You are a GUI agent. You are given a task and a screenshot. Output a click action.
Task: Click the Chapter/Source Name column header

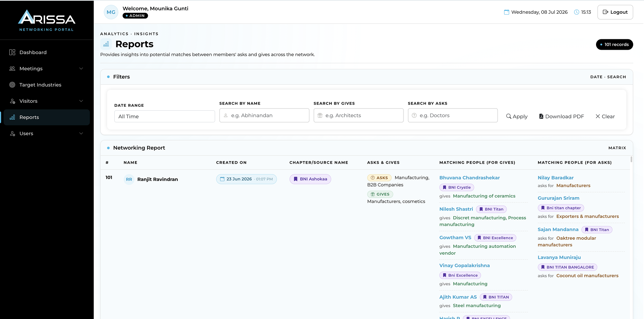319,163
